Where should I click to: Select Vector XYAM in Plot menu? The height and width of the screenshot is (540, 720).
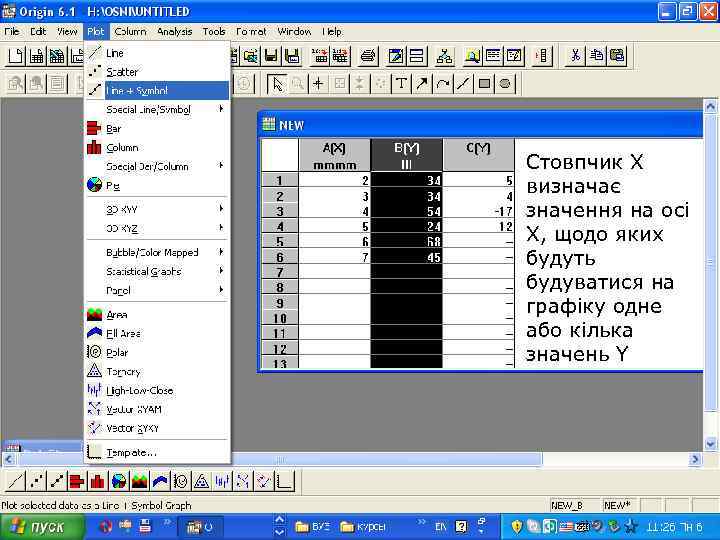tap(157, 409)
